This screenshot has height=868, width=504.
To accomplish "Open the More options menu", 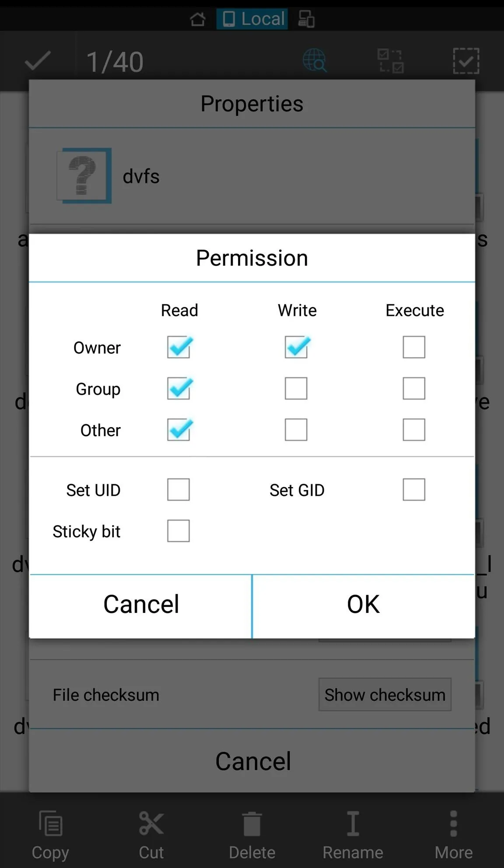I will [454, 835].
